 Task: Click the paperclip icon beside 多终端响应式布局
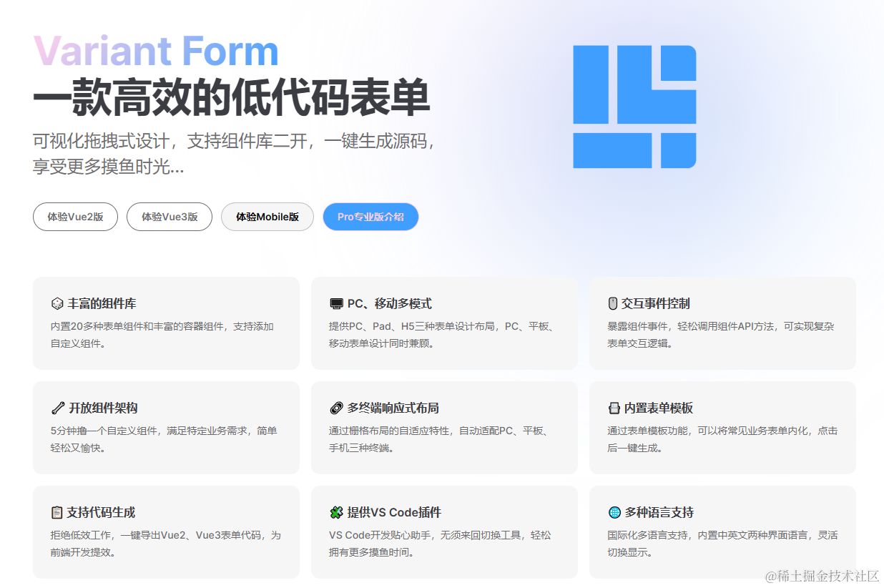pyautogui.click(x=335, y=408)
